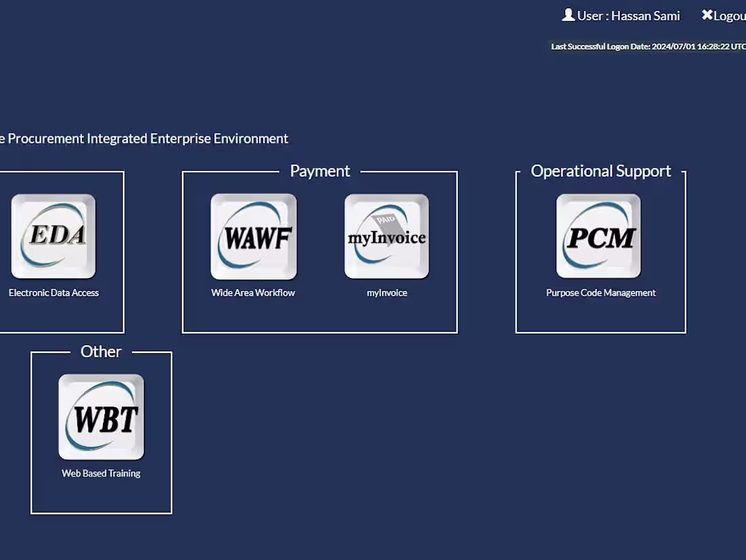Image resolution: width=746 pixels, height=560 pixels.
Task: Click the Other group heading
Action: click(100, 351)
